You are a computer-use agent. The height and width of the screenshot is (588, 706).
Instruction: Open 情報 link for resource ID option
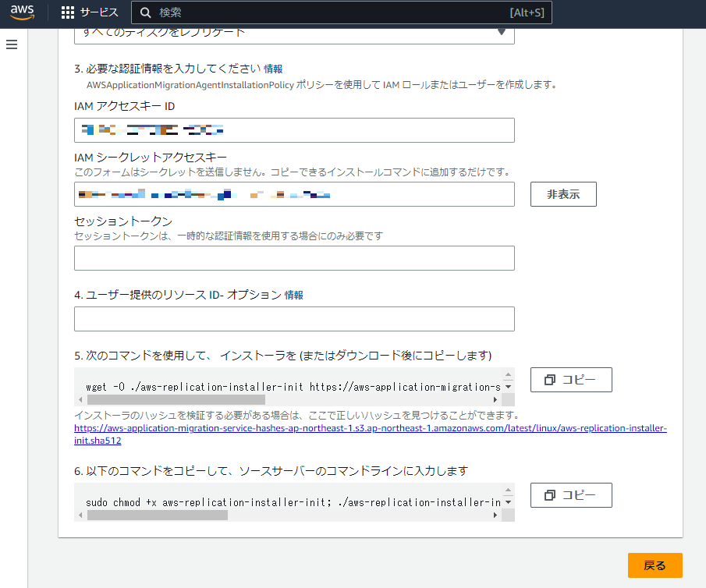click(x=294, y=295)
